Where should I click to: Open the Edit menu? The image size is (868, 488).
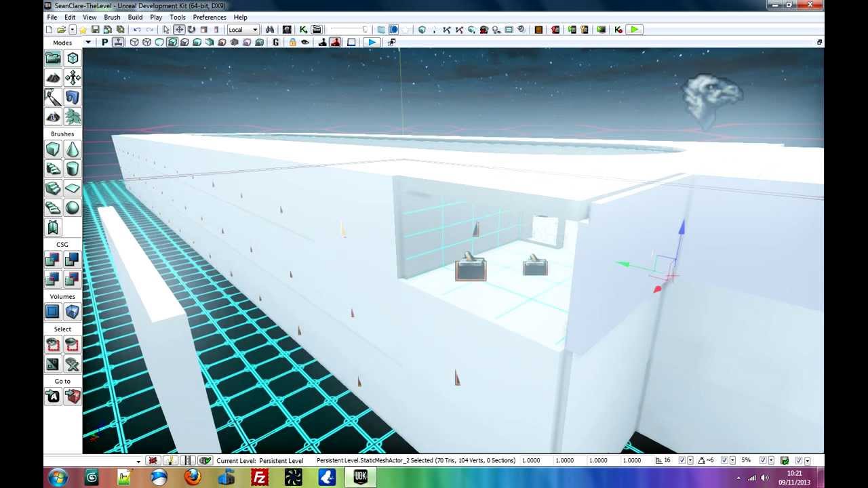pos(70,17)
